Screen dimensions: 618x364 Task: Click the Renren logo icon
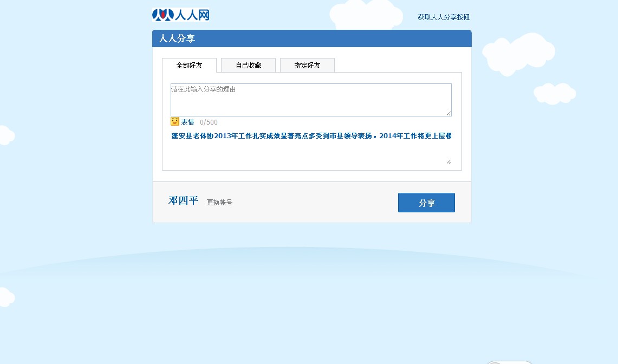(163, 15)
